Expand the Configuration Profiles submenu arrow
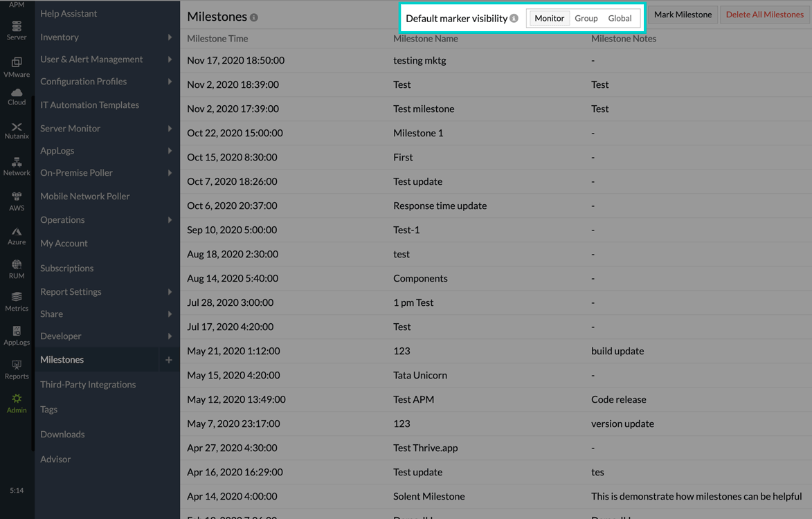 click(x=170, y=82)
